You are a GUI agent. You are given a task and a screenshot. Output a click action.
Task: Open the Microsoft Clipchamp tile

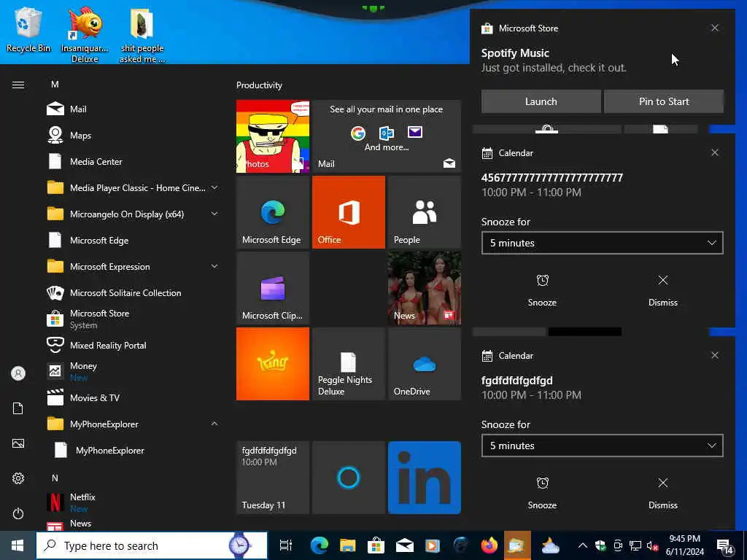tap(273, 288)
